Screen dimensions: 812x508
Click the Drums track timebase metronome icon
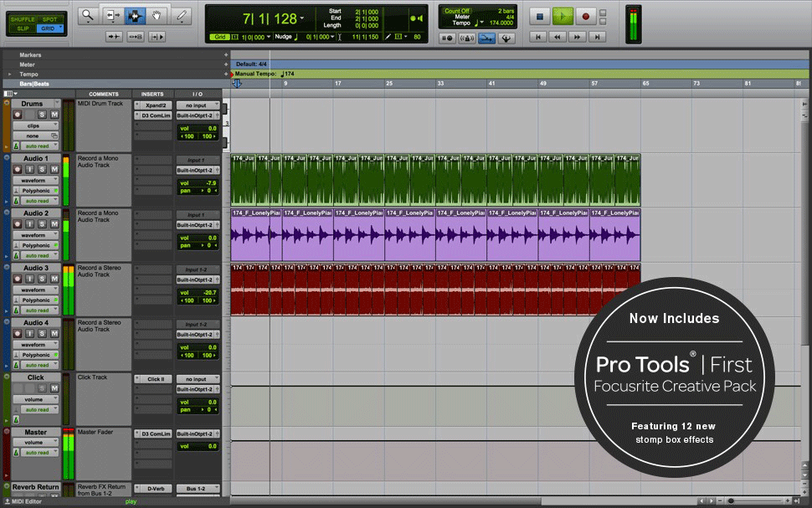pyautogui.click(x=16, y=146)
